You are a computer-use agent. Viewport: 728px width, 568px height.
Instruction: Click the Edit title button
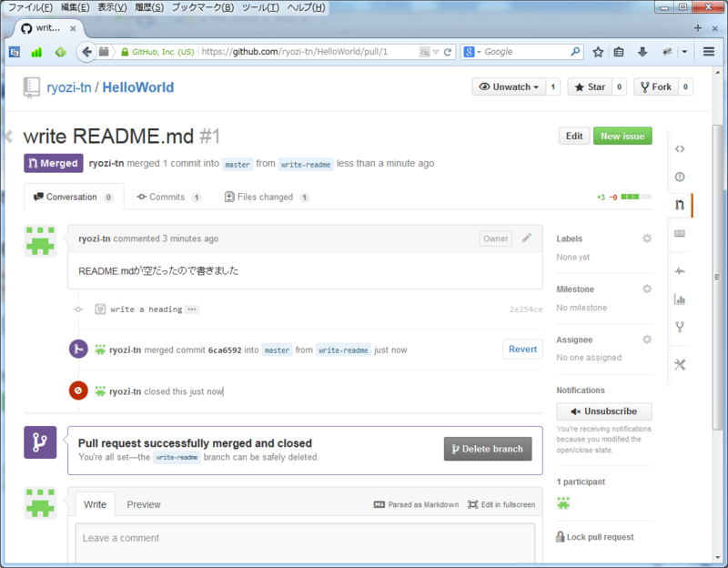[574, 136]
